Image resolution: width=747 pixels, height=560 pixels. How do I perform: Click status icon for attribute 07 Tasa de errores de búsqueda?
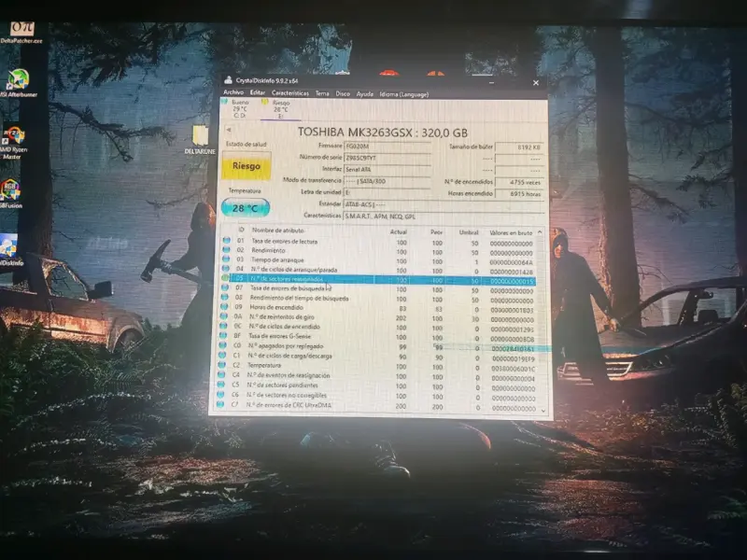click(225, 287)
